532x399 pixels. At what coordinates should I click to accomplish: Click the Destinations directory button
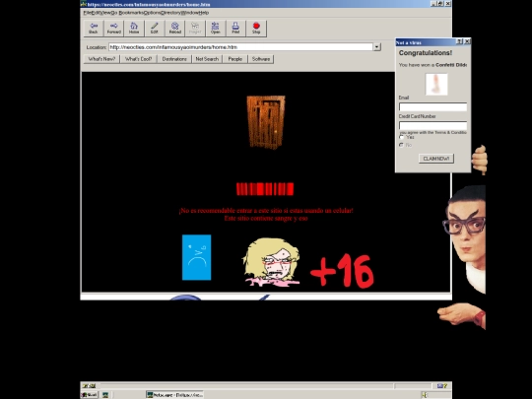174,59
